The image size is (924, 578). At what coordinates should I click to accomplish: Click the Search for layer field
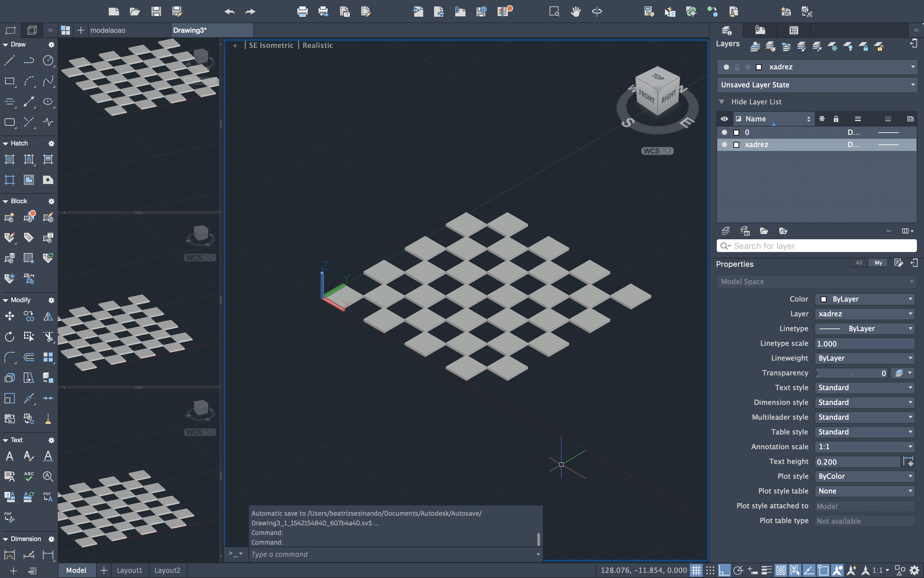[x=817, y=246]
